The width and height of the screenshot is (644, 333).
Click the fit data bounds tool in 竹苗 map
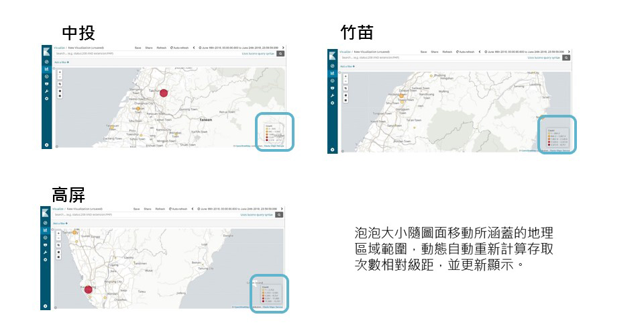(x=345, y=88)
